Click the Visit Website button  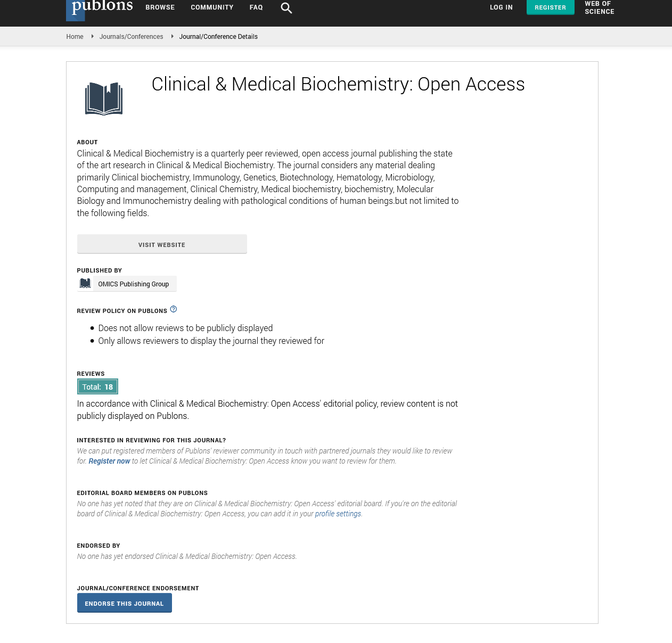tap(162, 244)
